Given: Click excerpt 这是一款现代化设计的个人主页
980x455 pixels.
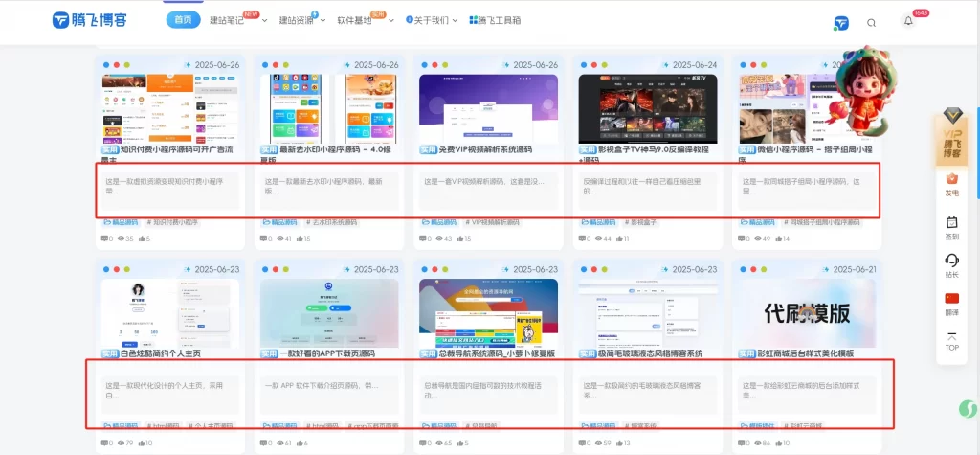Looking at the screenshot, I should 165,390.
